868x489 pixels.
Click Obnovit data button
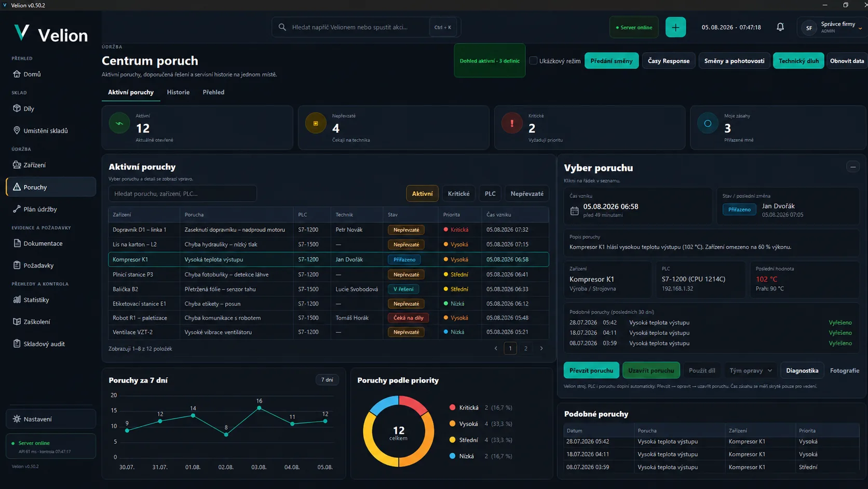tap(847, 61)
